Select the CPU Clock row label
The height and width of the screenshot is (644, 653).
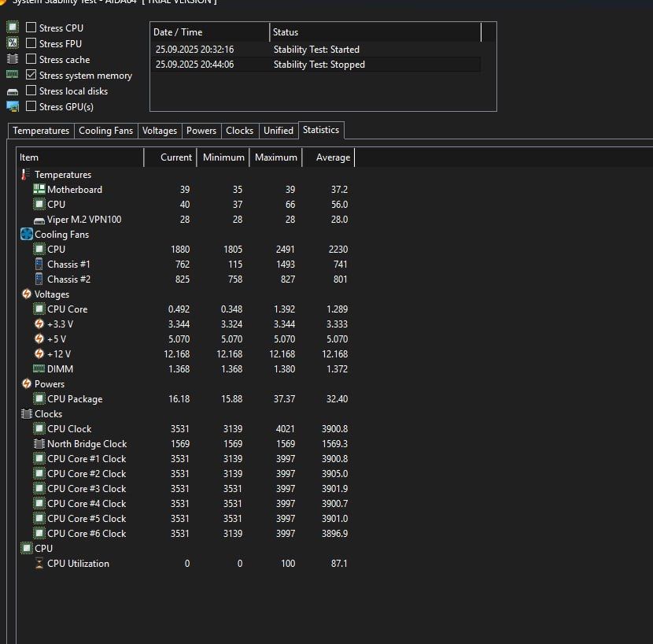tap(69, 428)
